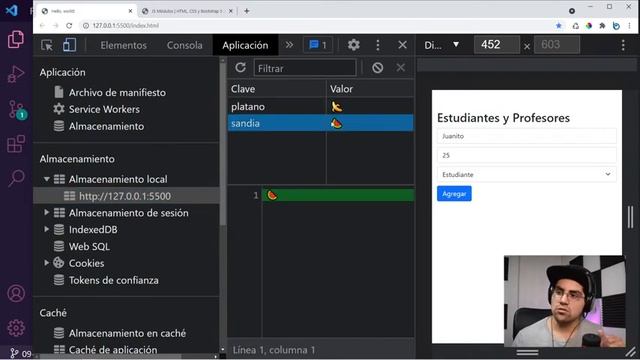Viewport: 640px width, 360px height.
Task: Switch to Consola tab
Action: pos(184,45)
